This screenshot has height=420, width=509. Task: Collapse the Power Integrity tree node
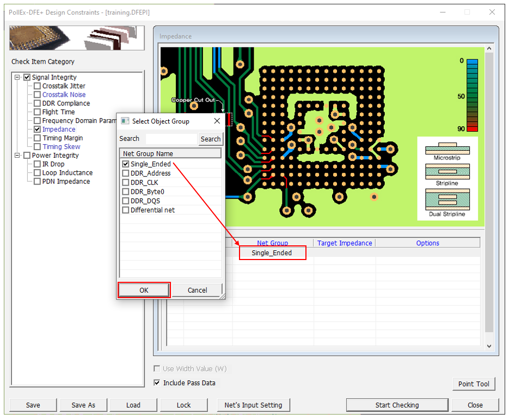pos(17,156)
